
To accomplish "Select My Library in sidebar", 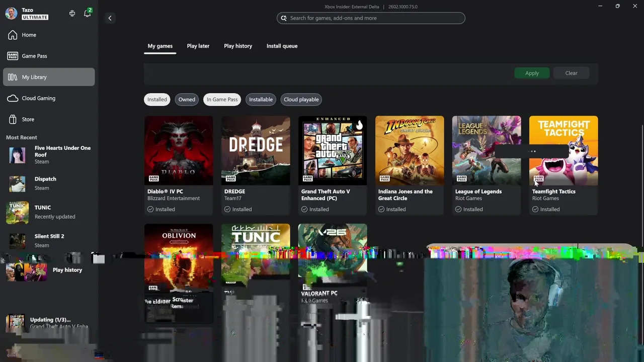I will (x=49, y=77).
